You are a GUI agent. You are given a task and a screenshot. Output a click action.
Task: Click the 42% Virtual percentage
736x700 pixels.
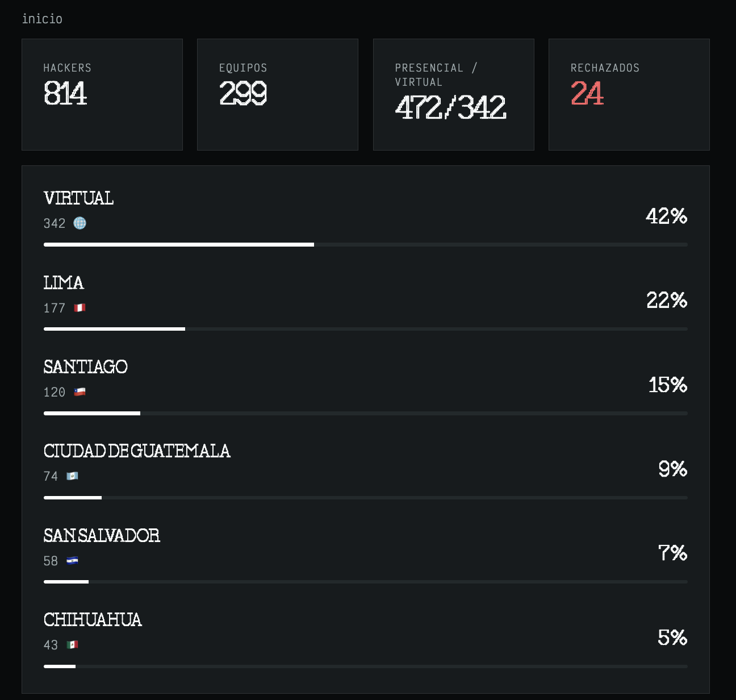[x=666, y=216]
